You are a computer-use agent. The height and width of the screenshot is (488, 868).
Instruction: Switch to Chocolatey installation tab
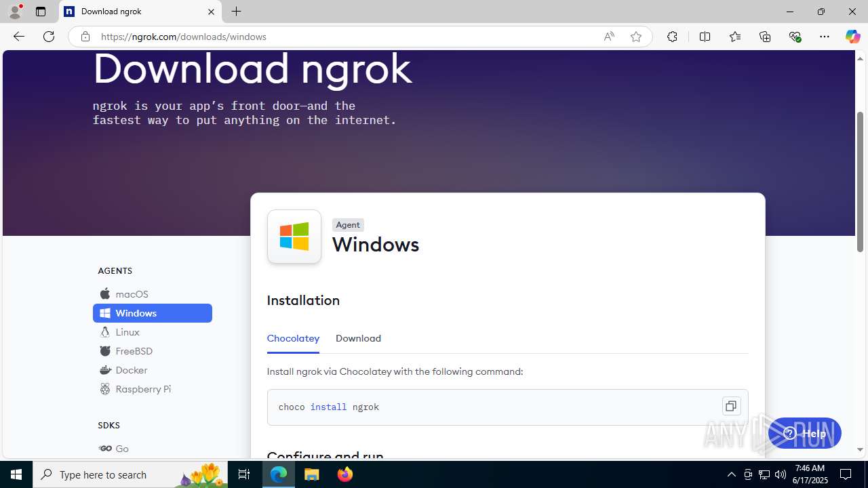[x=293, y=338]
